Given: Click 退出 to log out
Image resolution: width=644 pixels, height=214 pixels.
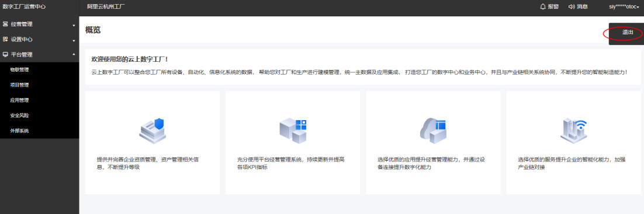Looking at the screenshot, I should (628, 33).
